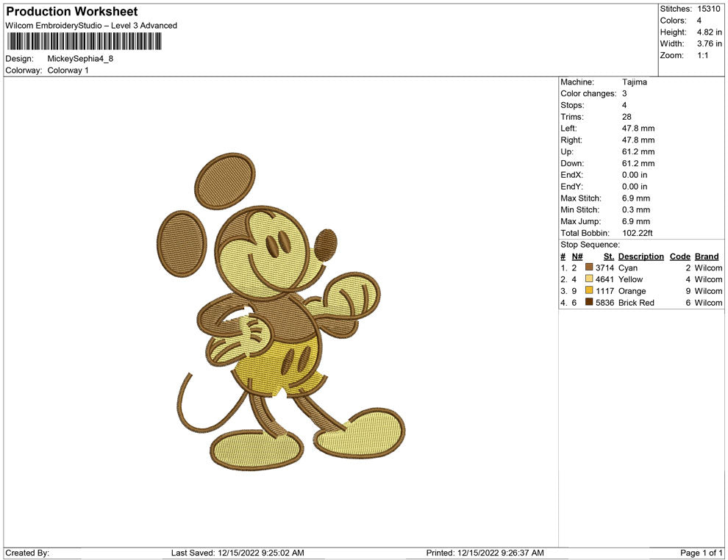Click the Mickey embroidery design preview

(280, 310)
